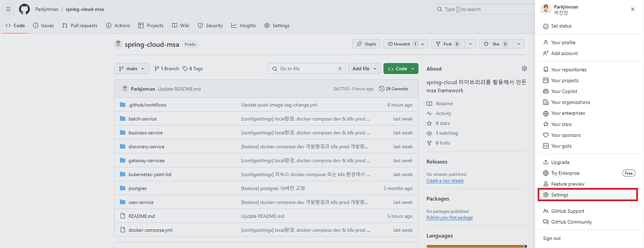644x248 pixels.
Task: Open the About section gear settings icon
Action: click(x=524, y=68)
